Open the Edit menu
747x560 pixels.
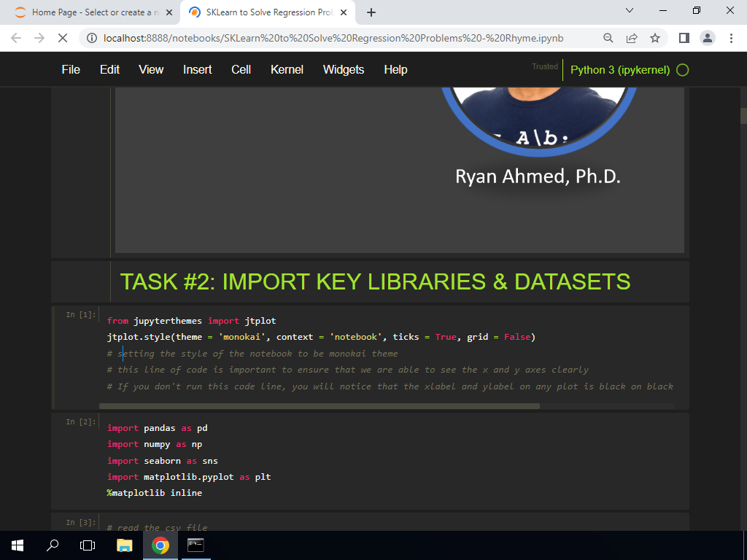tap(109, 69)
